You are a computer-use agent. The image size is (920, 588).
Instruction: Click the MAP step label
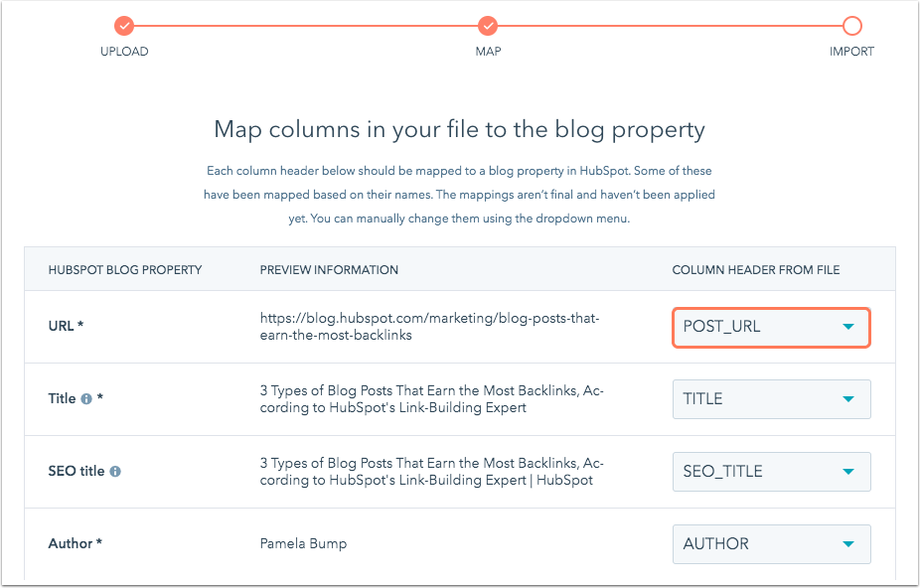pyautogui.click(x=488, y=51)
